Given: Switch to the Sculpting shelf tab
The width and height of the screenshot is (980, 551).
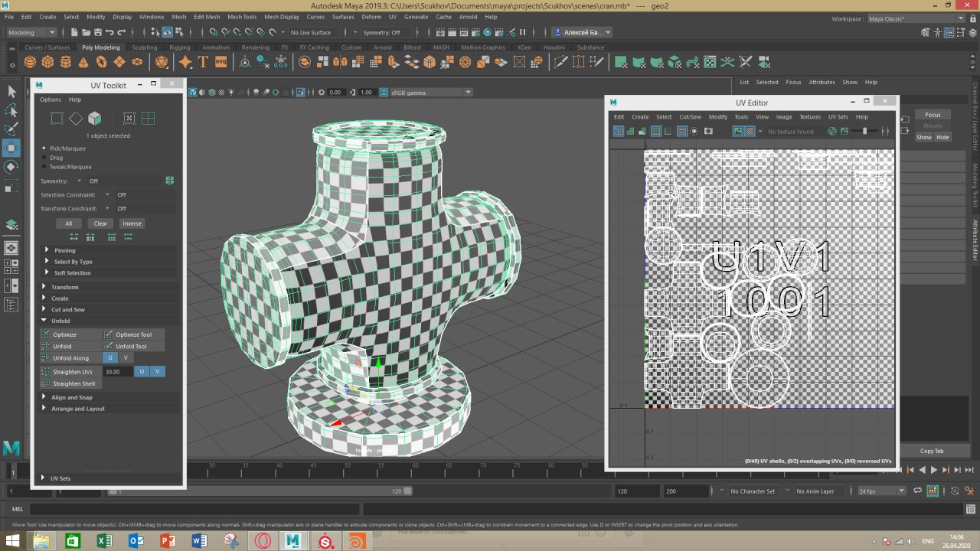Looking at the screenshot, I should [x=144, y=47].
